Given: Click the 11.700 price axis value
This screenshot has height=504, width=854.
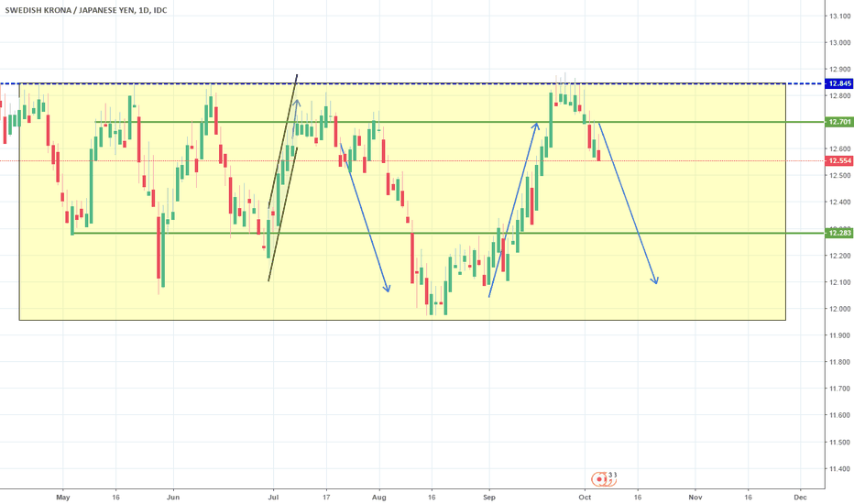Looking at the screenshot, I should coord(840,389).
